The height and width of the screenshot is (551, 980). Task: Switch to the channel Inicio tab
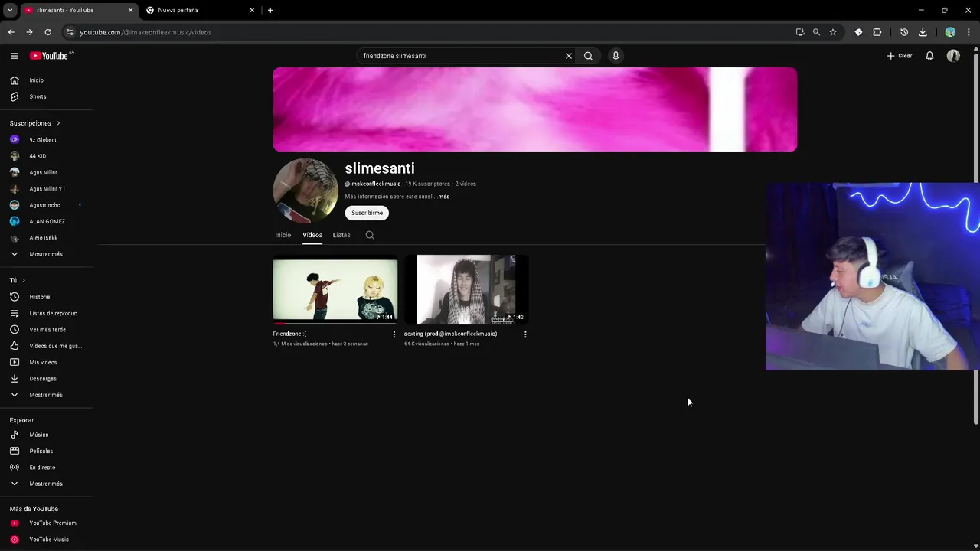(x=283, y=235)
